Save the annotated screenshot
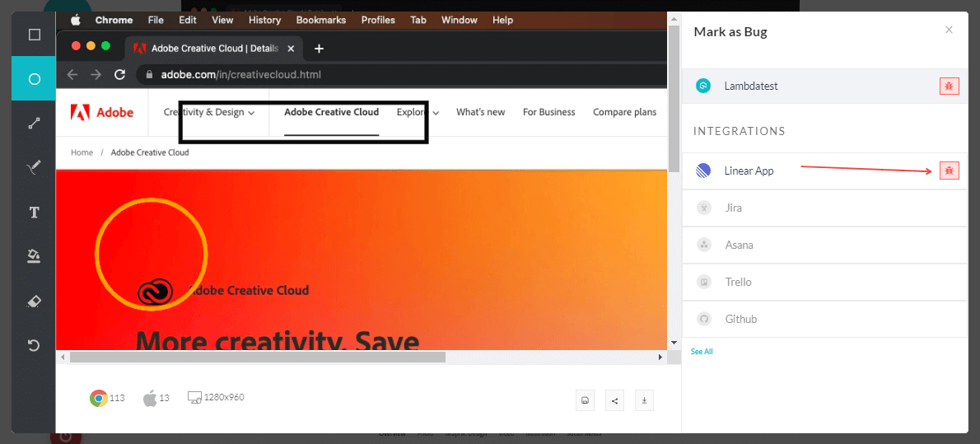 click(x=585, y=400)
